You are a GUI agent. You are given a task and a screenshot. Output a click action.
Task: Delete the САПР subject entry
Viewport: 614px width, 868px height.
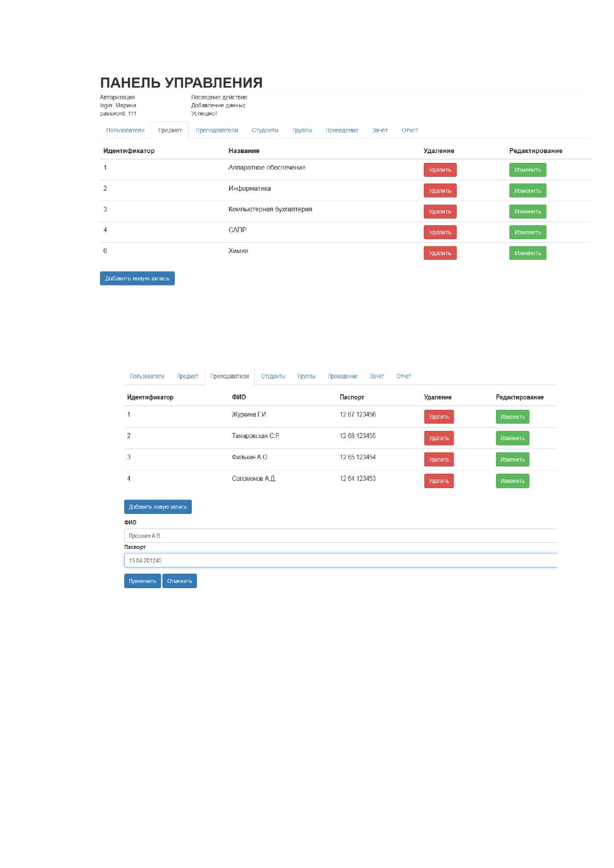pyautogui.click(x=440, y=232)
